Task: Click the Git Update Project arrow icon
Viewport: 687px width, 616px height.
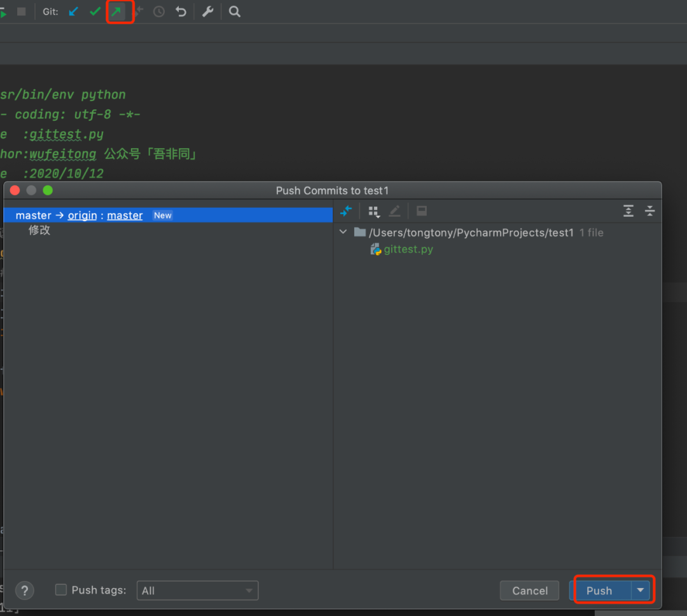Action: (x=74, y=11)
